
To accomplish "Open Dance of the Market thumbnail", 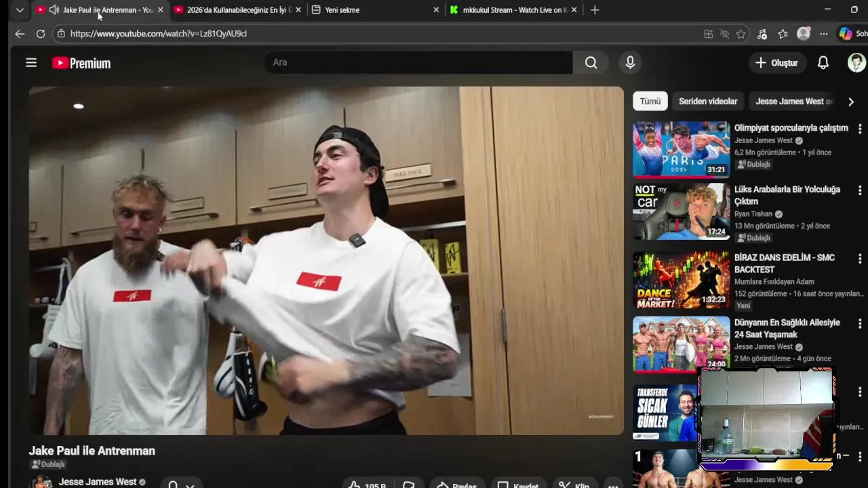I will [x=681, y=279].
